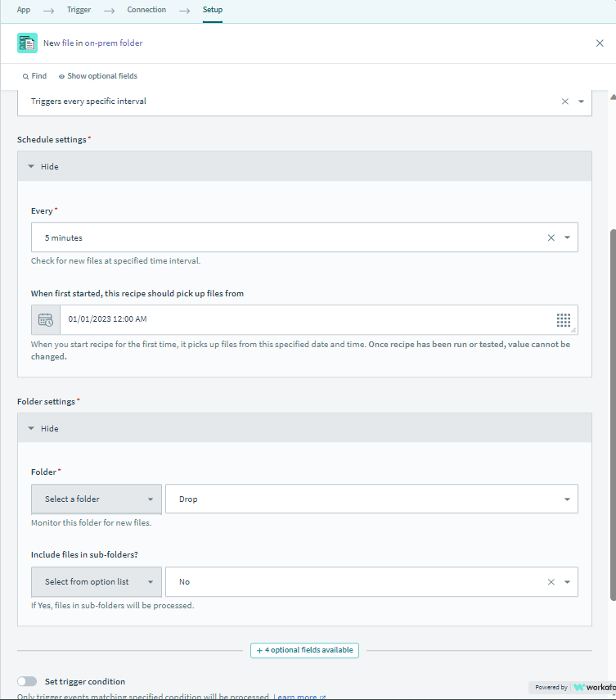The width and height of the screenshot is (616, 700).
Task: Open the Learn more link
Action: point(295,697)
